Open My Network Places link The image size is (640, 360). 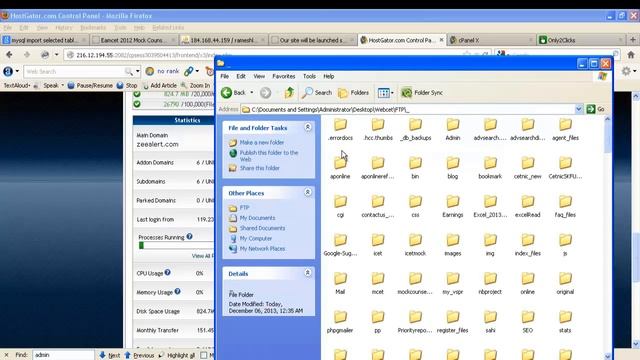pyautogui.click(x=262, y=249)
